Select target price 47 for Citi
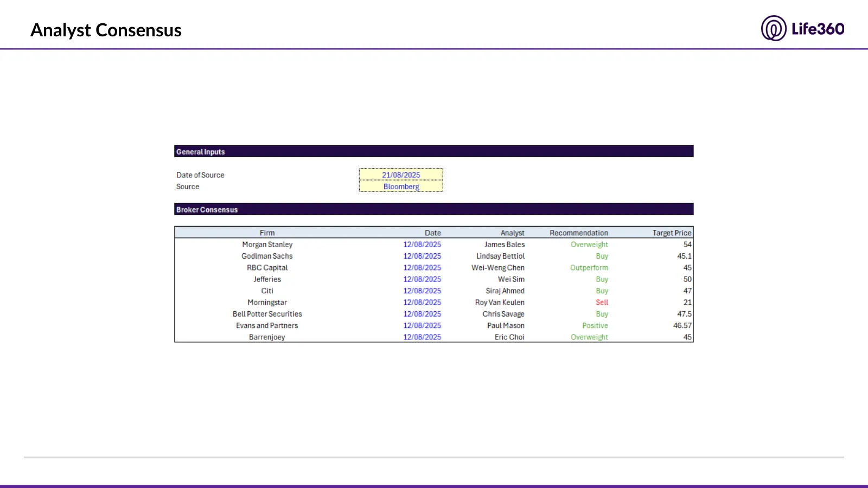 687,291
